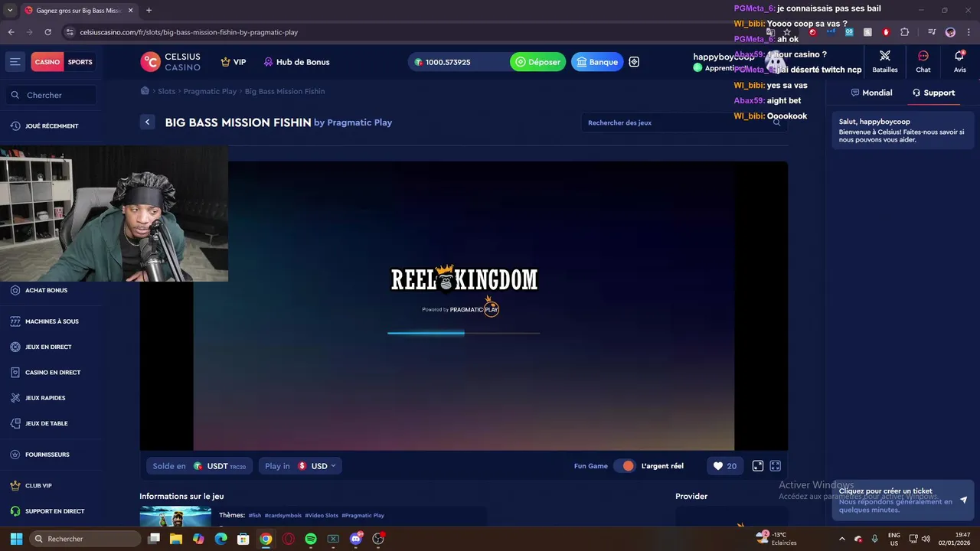The image size is (980, 551).
Task: Open Joué récemment in sidebar
Action: (51, 126)
